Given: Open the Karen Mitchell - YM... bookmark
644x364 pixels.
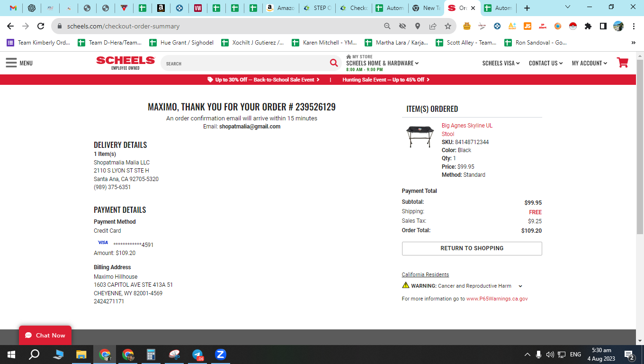Looking at the screenshot, I should (x=324, y=43).
